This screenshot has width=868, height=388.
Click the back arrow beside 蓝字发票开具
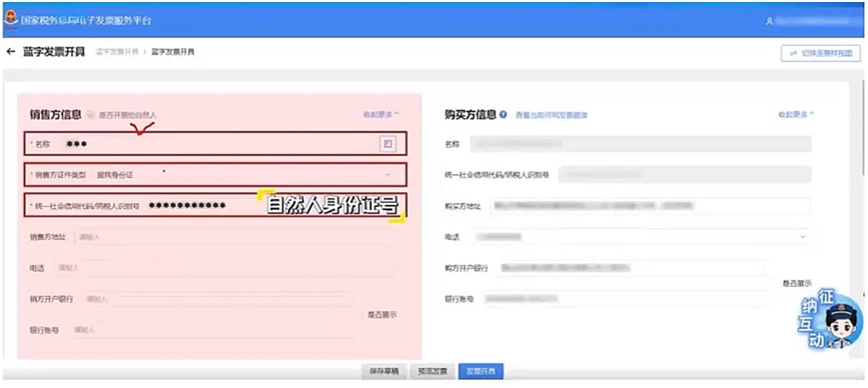point(10,52)
